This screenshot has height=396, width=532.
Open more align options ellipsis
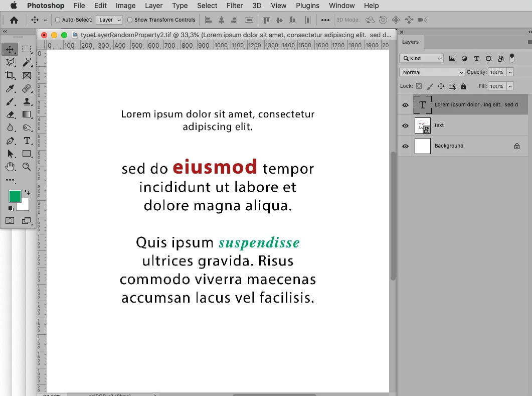pos(325,20)
